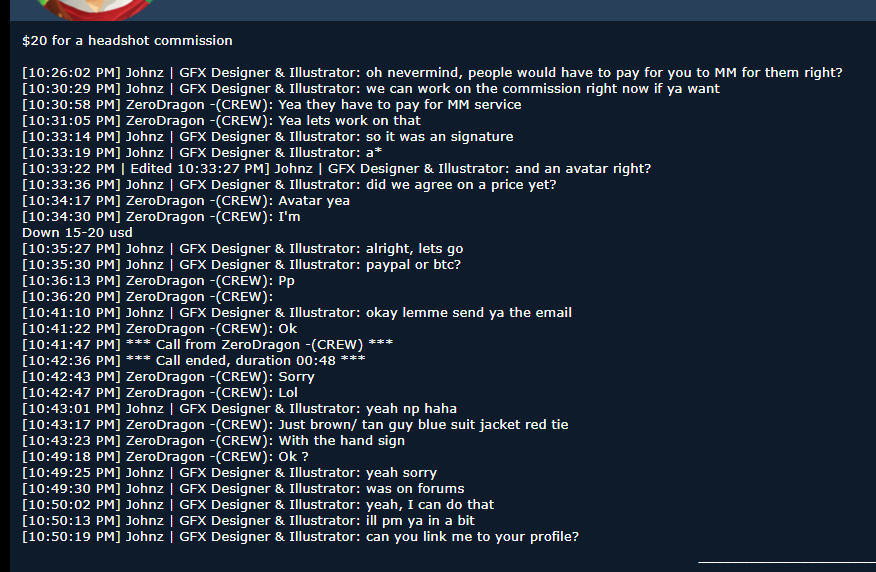The height and width of the screenshot is (572, 876).
Task: Select the edited 10:33:27 PM message line
Action: click(336, 169)
